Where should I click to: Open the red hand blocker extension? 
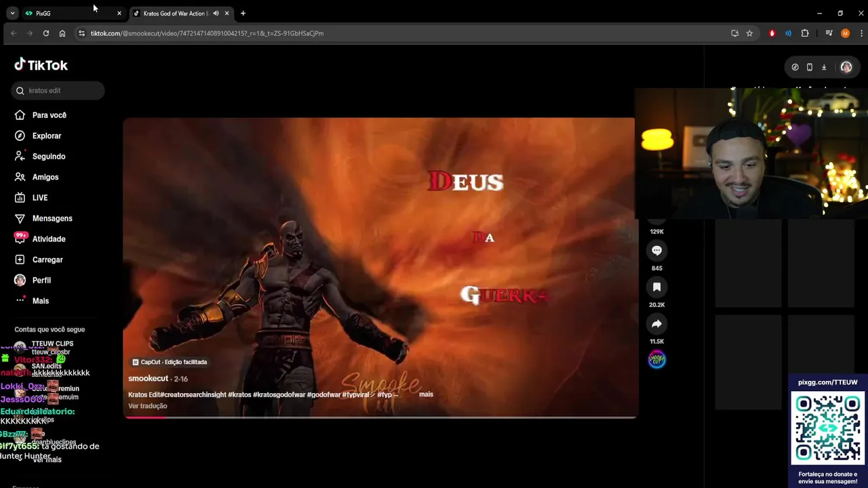point(772,33)
